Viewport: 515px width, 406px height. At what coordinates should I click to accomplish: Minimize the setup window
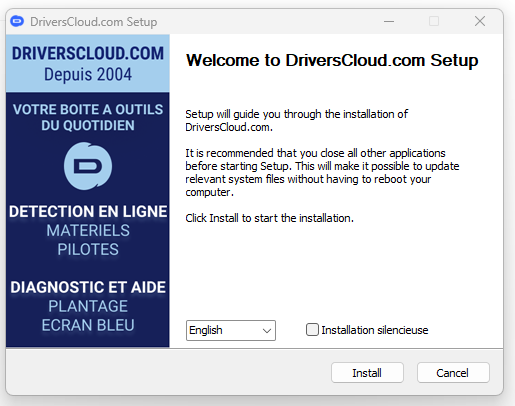(x=389, y=22)
